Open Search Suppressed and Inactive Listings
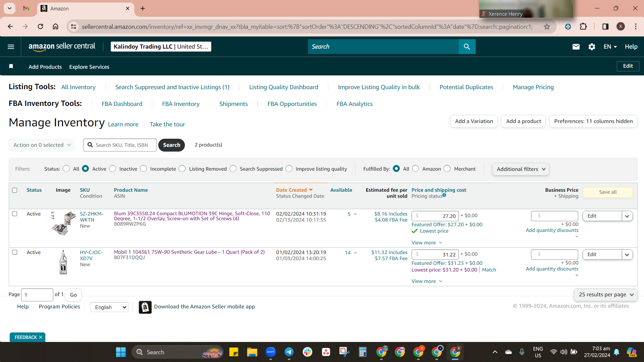 [172, 87]
